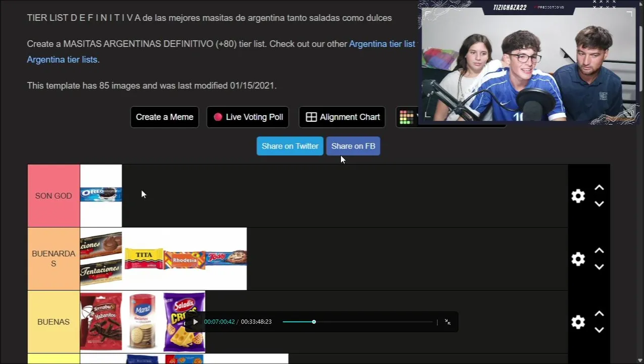Open settings gear for SON GOD tier

pos(578,196)
